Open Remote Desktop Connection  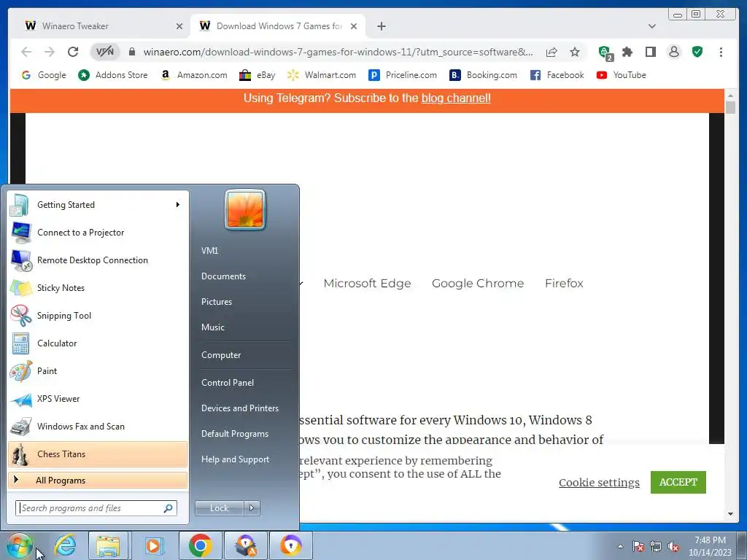(x=98, y=260)
